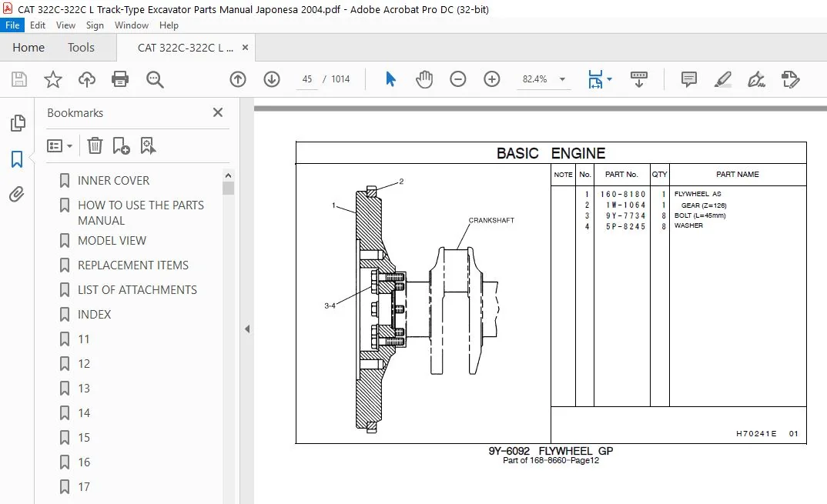827x504 pixels.
Task: Select the Highlight text tool
Action: pyautogui.click(x=722, y=79)
